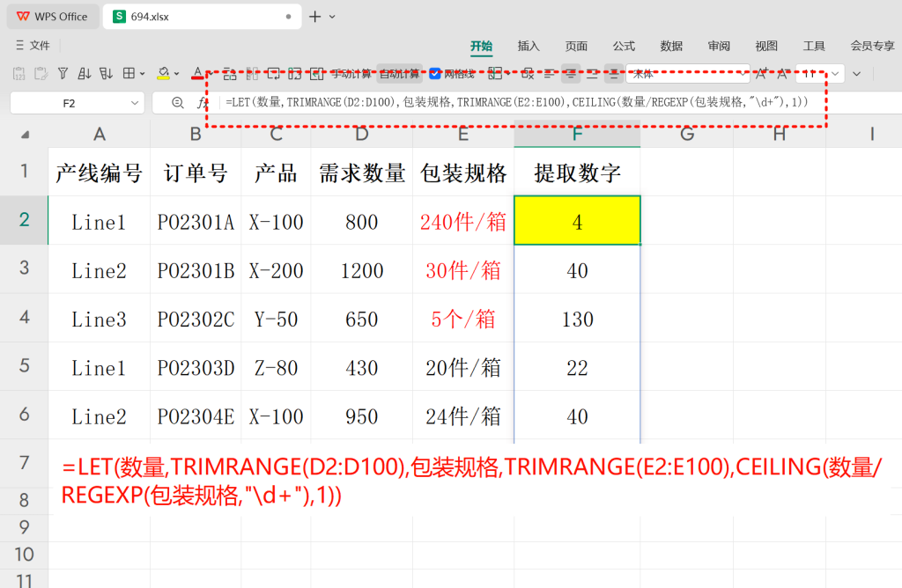Screen dimensions: 902x588
Task: Select cell B3 P02301B
Action: [196, 269]
